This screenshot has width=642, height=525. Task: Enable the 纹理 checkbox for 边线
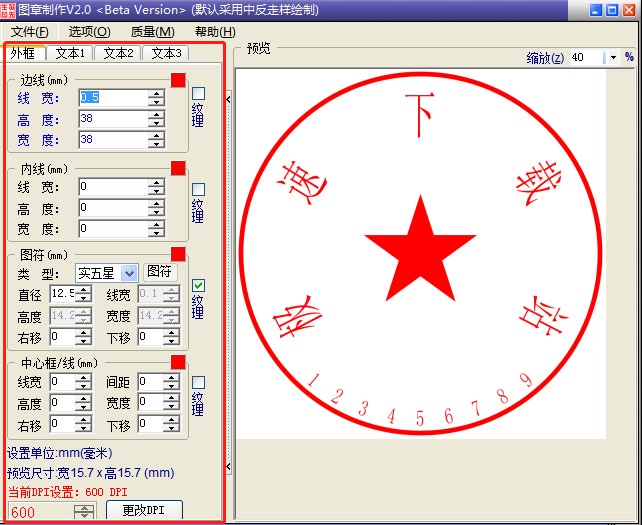pos(198,95)
